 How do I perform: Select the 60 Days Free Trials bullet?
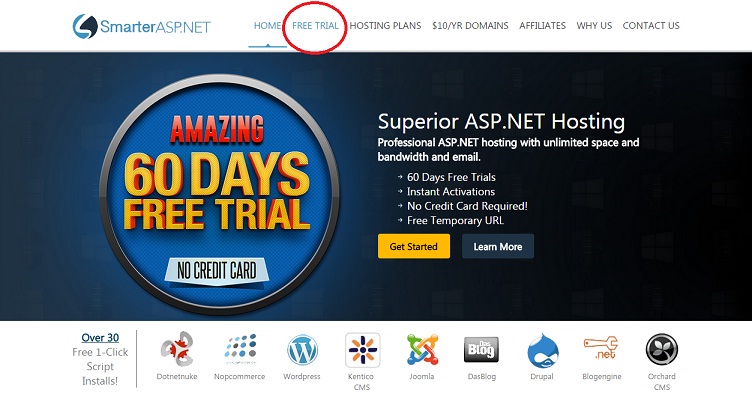(451, 177)
